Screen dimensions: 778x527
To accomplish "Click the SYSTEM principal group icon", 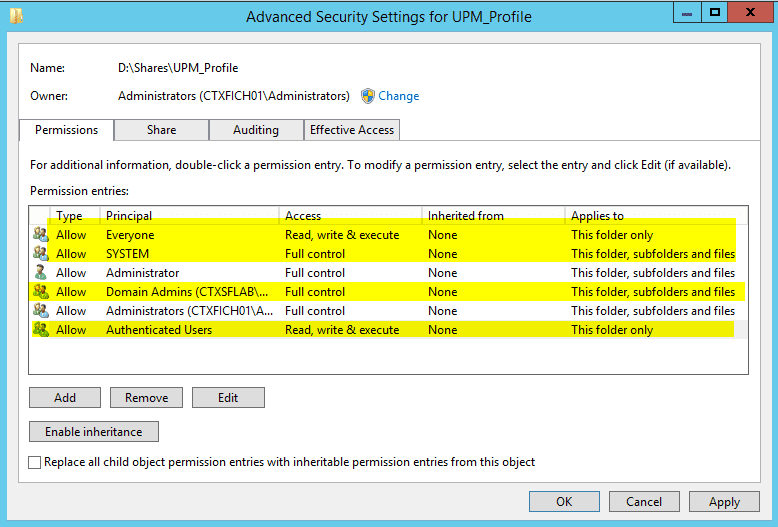I will click(40, 254).
